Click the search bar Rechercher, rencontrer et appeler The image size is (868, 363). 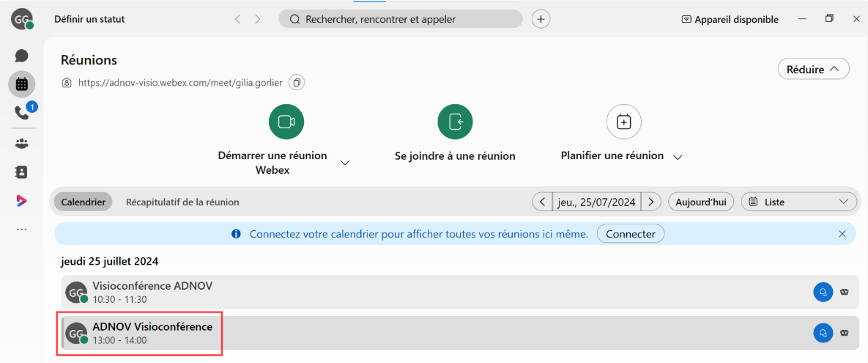tap(400, 19)
